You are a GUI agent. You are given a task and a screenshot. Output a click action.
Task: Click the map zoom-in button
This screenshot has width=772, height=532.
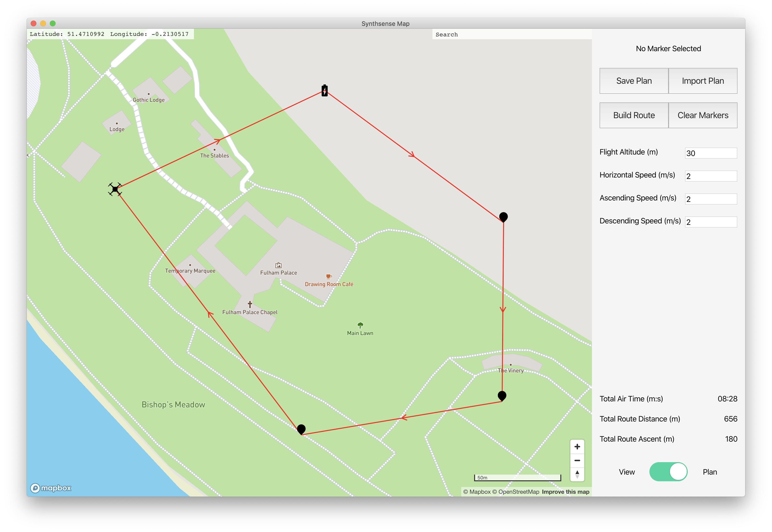click(577, 446)
